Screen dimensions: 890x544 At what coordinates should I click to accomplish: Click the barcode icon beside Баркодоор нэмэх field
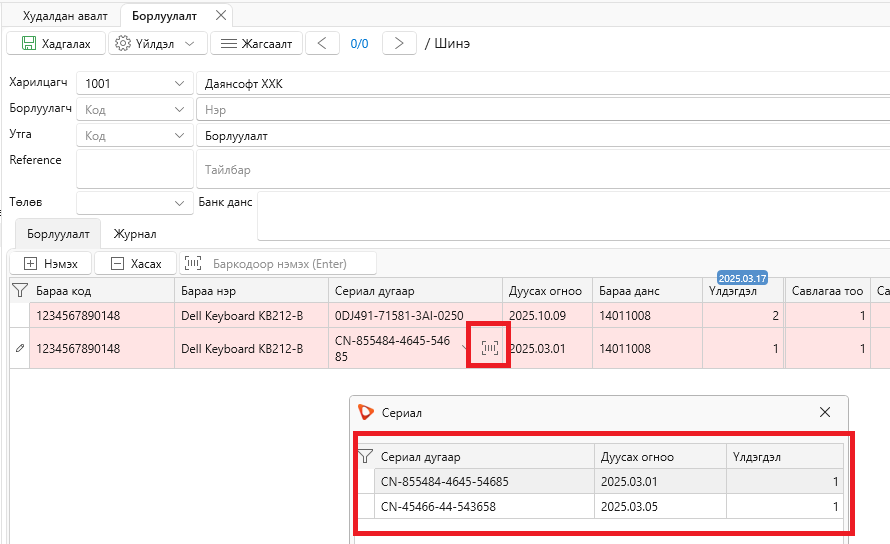193,263
